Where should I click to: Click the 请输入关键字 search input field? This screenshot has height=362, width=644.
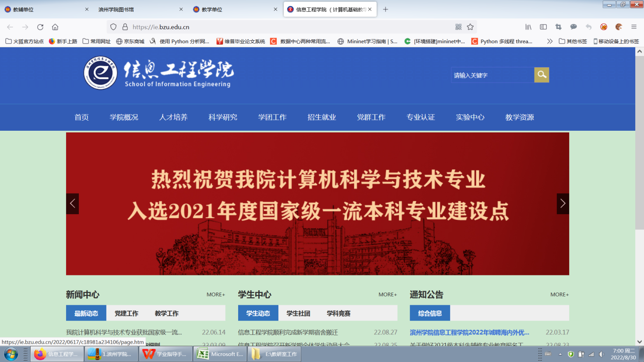pyautogui.click(x=492, y=75)
